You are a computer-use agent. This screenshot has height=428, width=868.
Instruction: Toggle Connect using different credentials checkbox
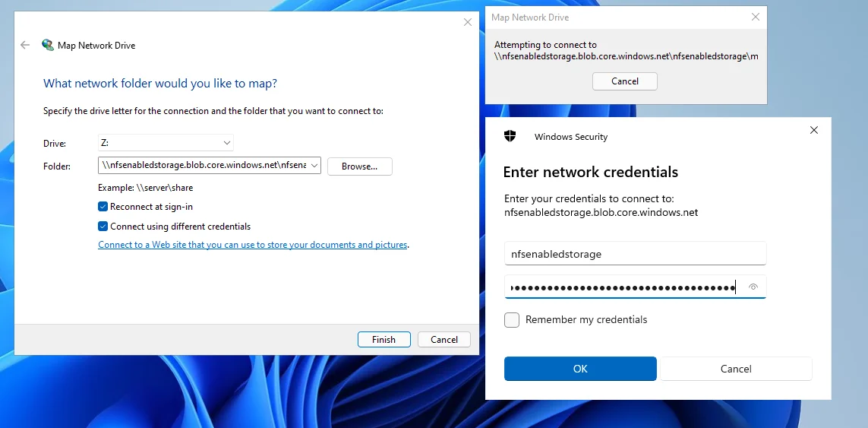coord(103,227)
